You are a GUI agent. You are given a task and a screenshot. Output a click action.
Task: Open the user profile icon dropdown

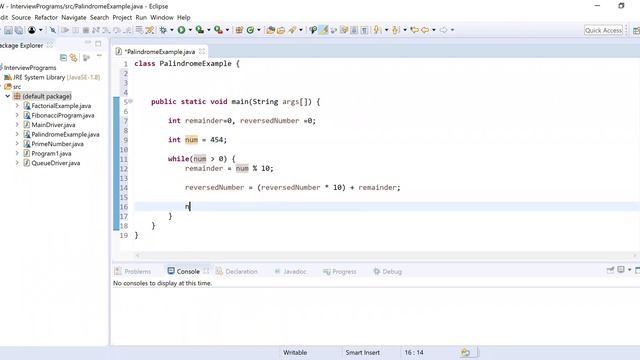40,30
